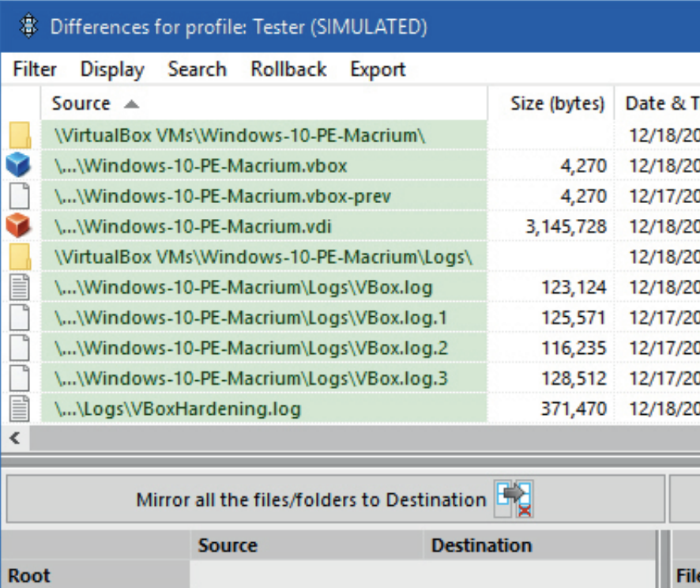Open the Export menu

[x=378, y=70]
